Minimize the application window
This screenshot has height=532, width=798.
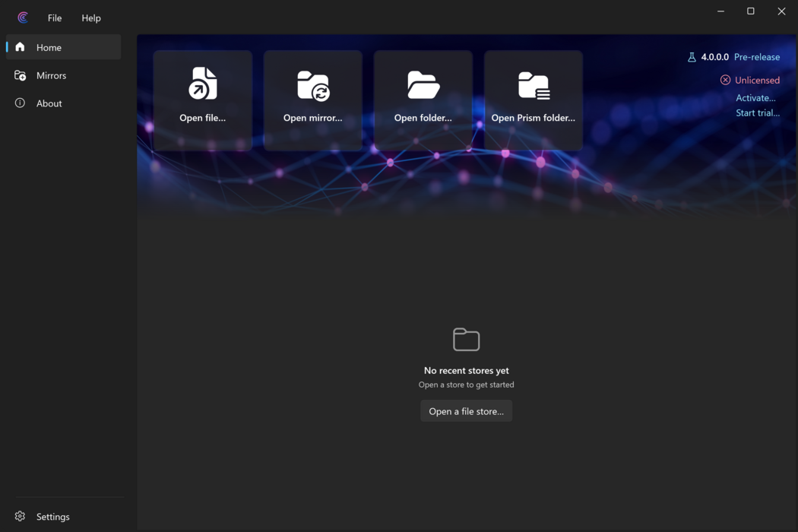pyautogui.click(x=720, y=11)
